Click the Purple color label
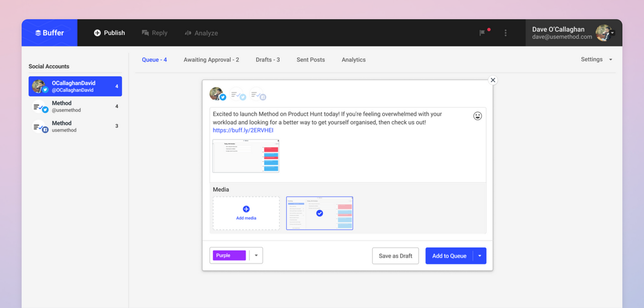This screenshot has width=644, height=308. click(x=229, y=255)
